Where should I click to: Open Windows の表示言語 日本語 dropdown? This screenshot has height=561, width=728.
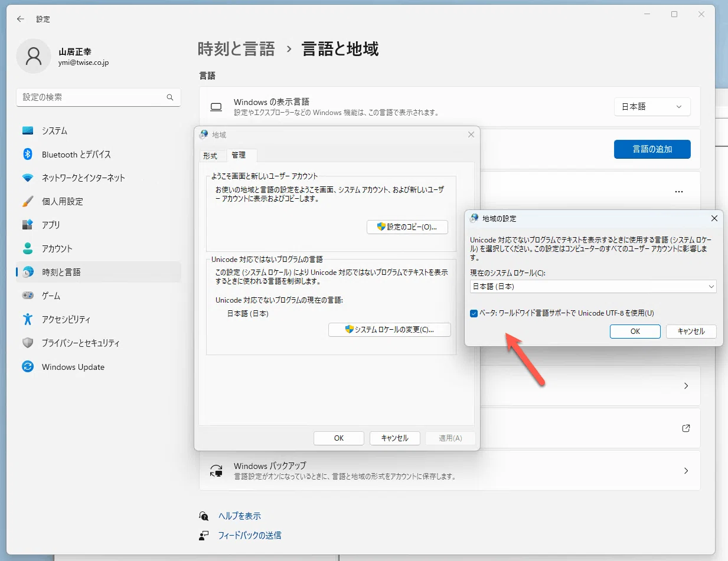(652, 107)
